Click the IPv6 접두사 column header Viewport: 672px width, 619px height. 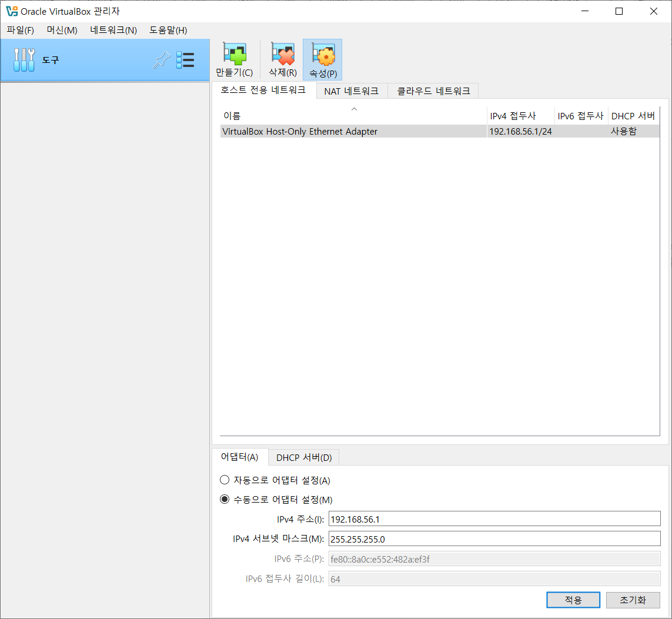[581, 116]
